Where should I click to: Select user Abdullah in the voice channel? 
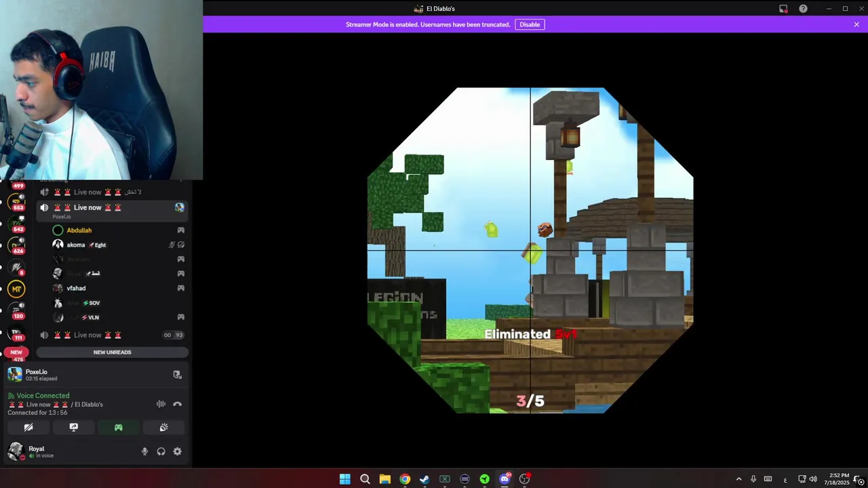pyautogui.click(x=119, y=230)
